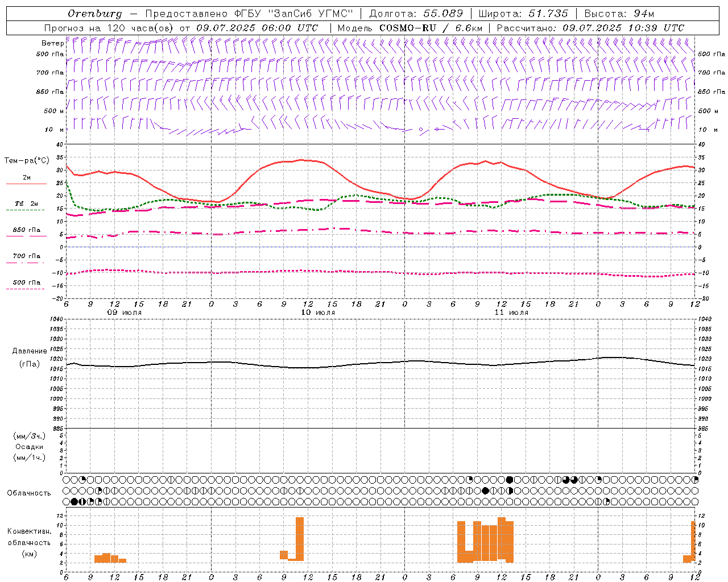728x582 pixels.
Task: Click the "Рассчитано: 09.07.2025 10:39 UTC" timestamp
Action: tap(590, 28)
